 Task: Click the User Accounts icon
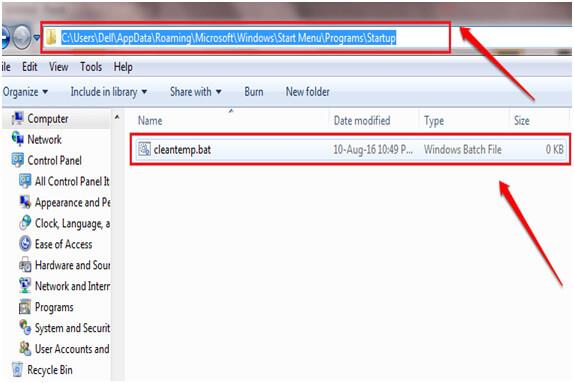point(25,349)
